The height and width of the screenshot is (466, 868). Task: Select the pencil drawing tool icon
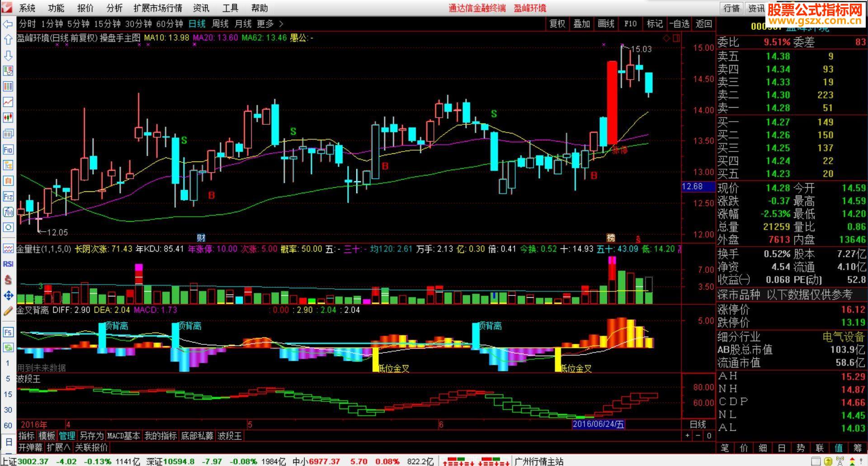click(x=8, y=311)
